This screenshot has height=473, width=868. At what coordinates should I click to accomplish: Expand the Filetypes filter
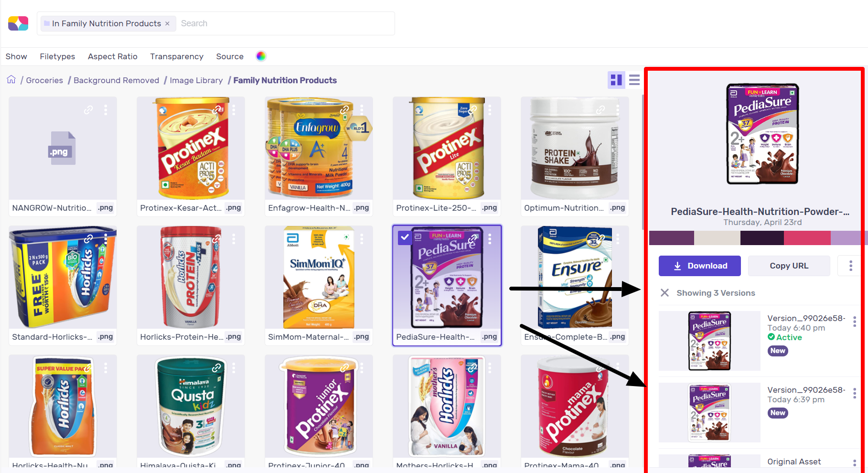[x=57, y=56]
